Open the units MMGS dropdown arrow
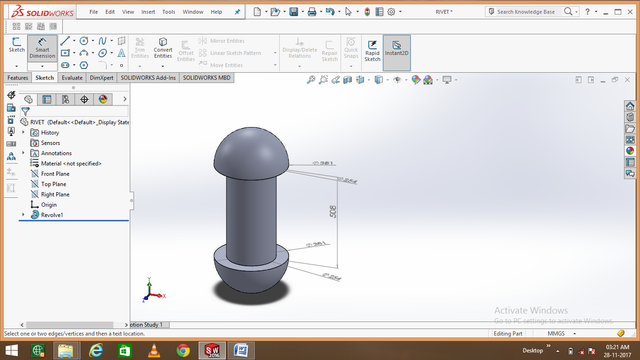Viewport: 640px width, 360px height. [x=574, y=333]
